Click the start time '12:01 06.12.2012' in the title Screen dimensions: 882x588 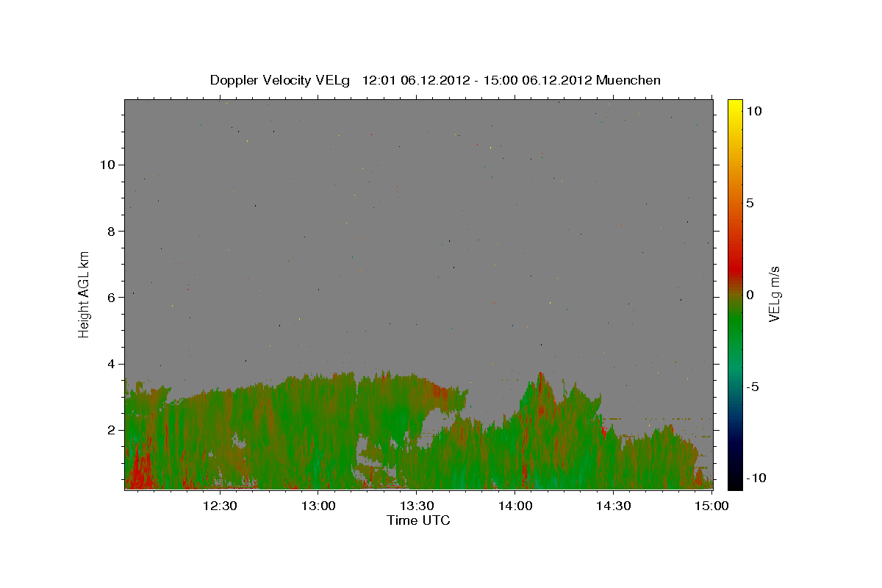click(417, 80)
